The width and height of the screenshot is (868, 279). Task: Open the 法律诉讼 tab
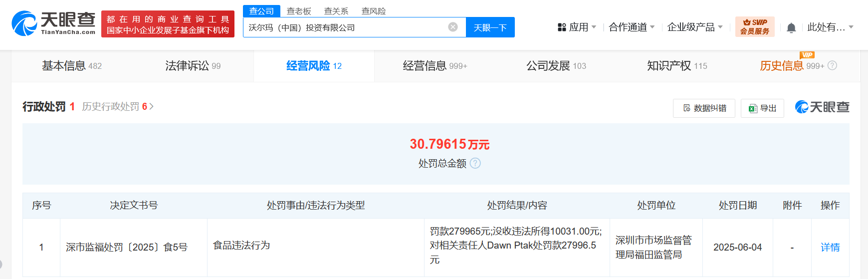(x=193, y=65)
